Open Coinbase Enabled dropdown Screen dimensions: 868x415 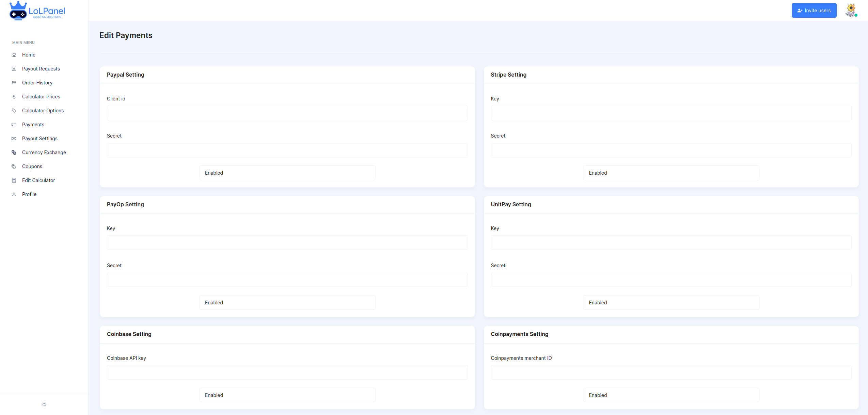point(287,395)
